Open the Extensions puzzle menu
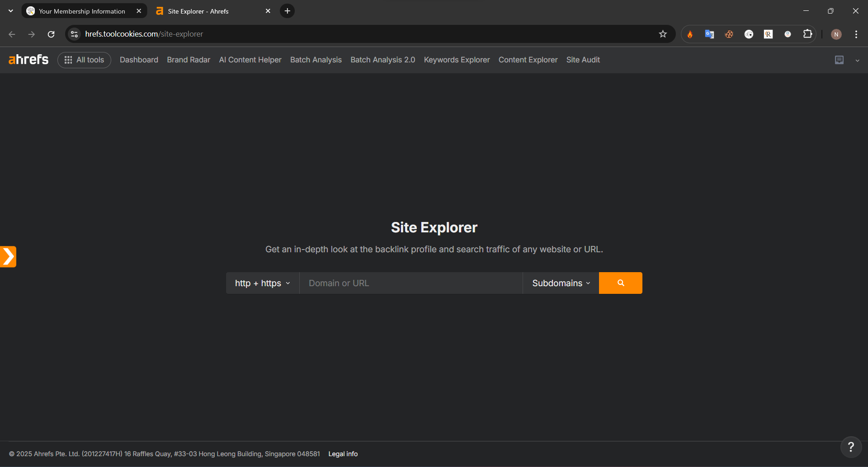The image size is (868, 467). click(807, 34)
